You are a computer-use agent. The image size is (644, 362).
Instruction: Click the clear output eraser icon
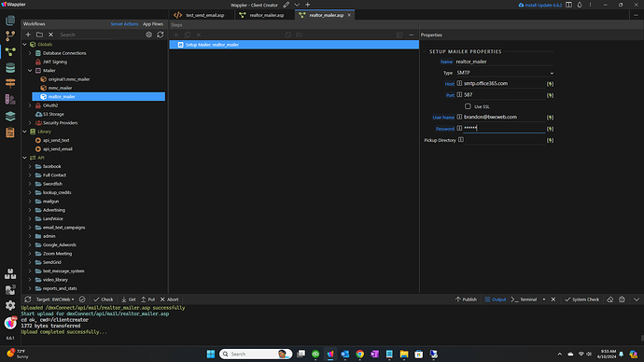[609, 299]
